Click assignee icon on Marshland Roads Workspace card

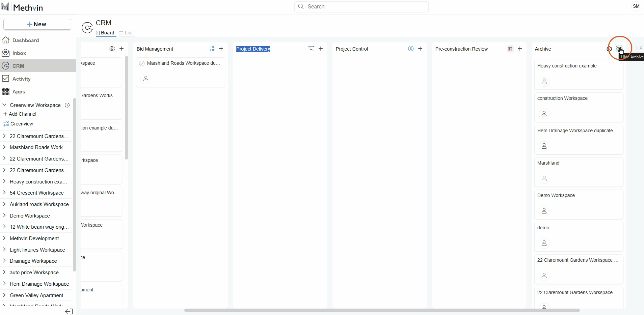tap(146, 79)
